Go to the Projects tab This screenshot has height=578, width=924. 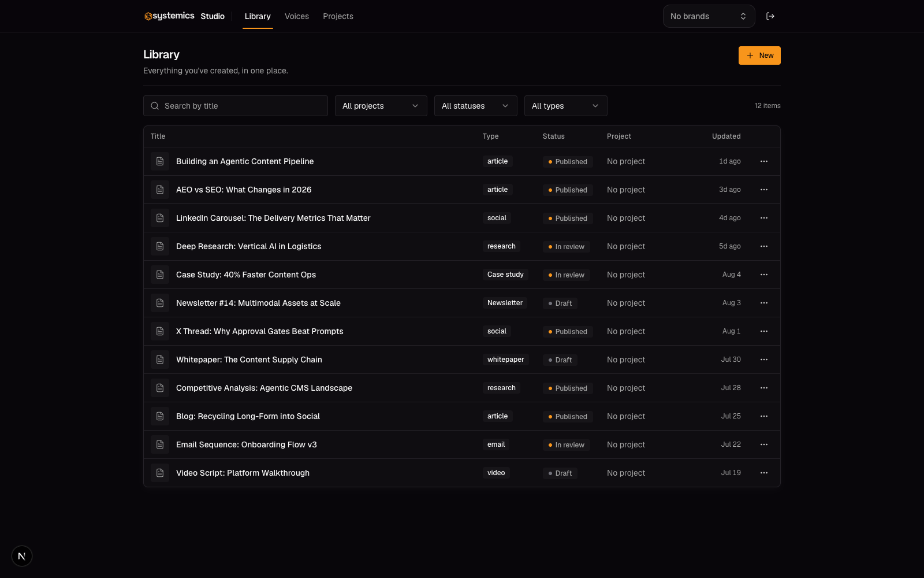(x=338, y=16)
